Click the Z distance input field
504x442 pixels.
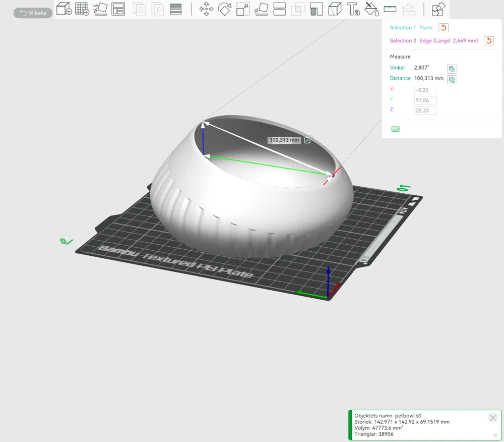click(x=425, y=111)
